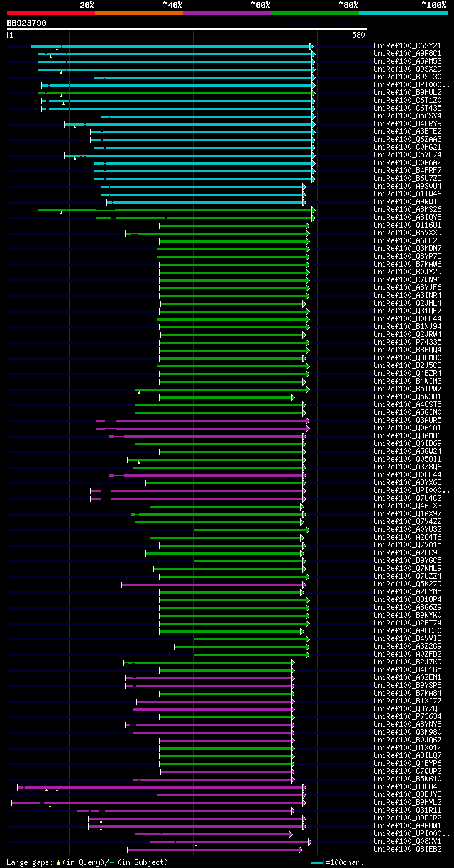The height and width of the screenshot is (868, 454).
Task: Select the UniRef100_Q05QI1 label
Action: tap(407, 459)
